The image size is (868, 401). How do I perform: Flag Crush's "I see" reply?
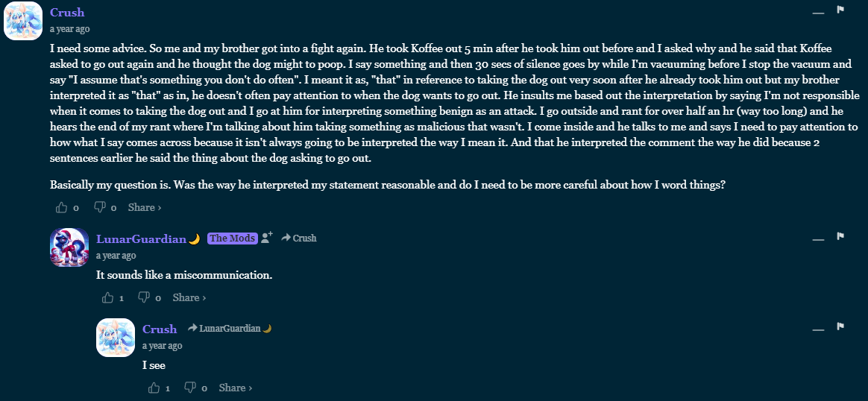coord(840,326)
